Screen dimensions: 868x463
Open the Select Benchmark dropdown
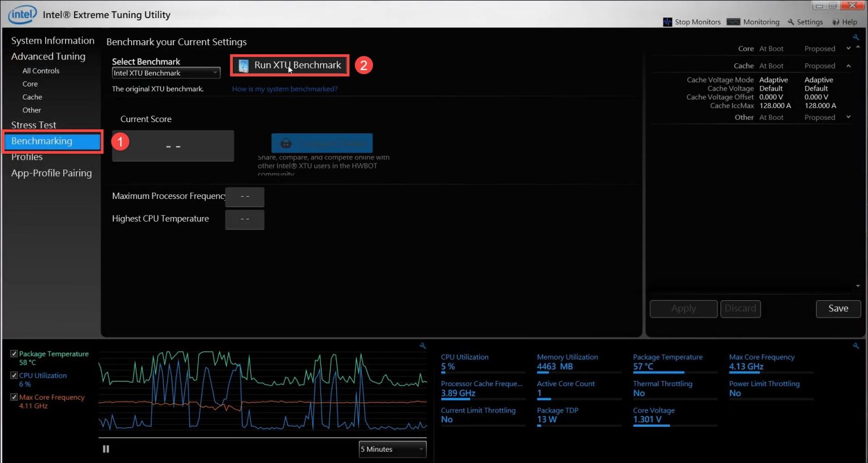[x=214, y=73]
